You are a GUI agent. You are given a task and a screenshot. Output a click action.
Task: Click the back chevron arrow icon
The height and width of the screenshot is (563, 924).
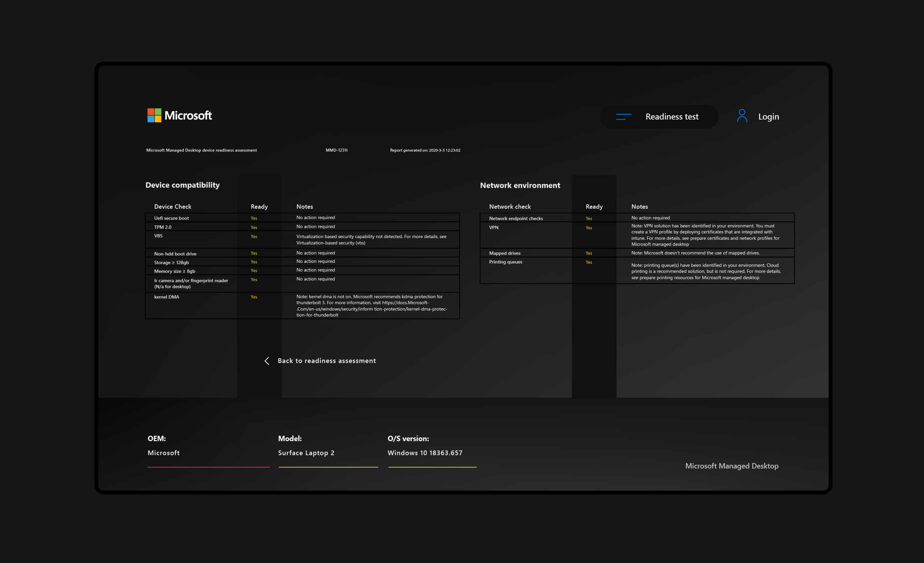[x=267, y=361]
